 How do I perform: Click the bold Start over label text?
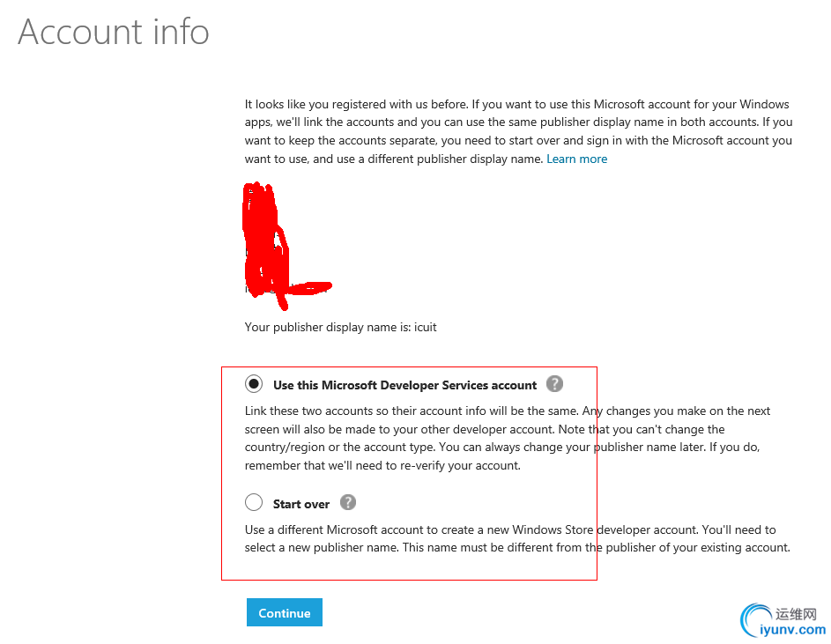pos(301,504)
